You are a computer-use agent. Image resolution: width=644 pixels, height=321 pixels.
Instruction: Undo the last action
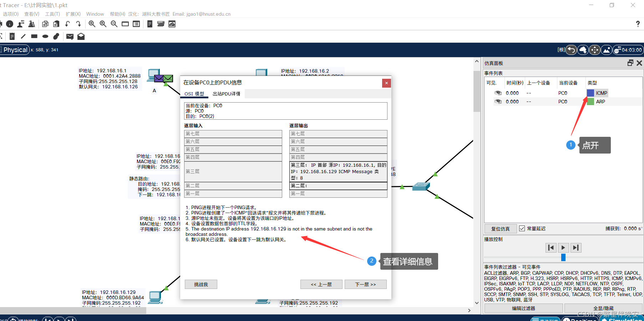67,24
